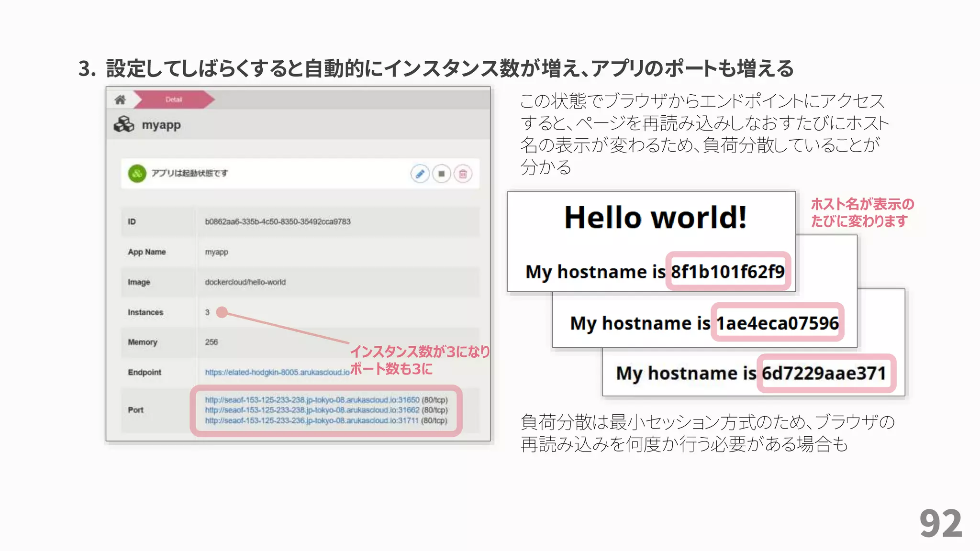
Task: Click the App Name value myapp
Action: point(216,252)
